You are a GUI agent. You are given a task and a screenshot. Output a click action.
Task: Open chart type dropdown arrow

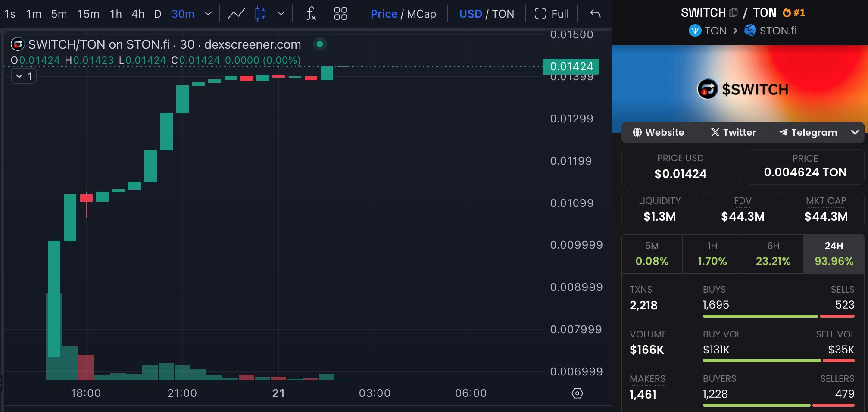coord(281,14)
